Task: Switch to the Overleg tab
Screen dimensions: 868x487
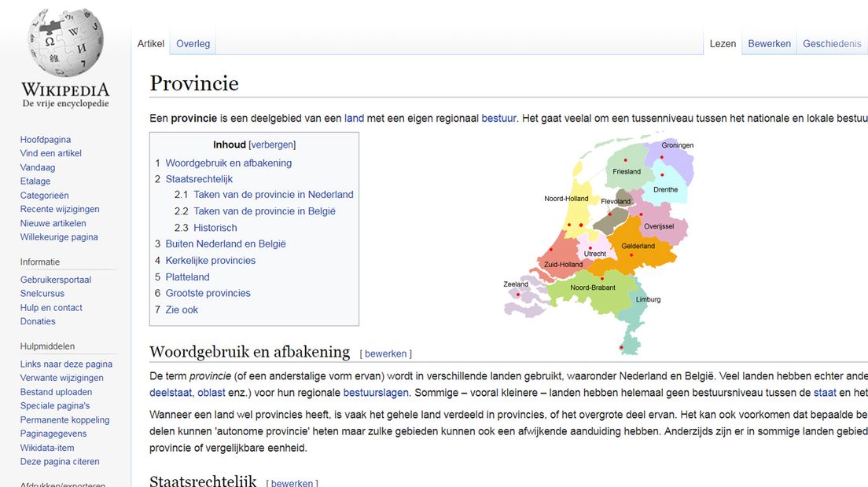Action: pos(193,44)
